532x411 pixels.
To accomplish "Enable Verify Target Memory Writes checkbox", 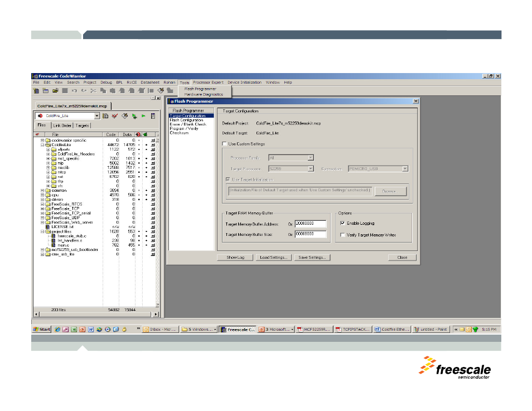I will [343, 235].
